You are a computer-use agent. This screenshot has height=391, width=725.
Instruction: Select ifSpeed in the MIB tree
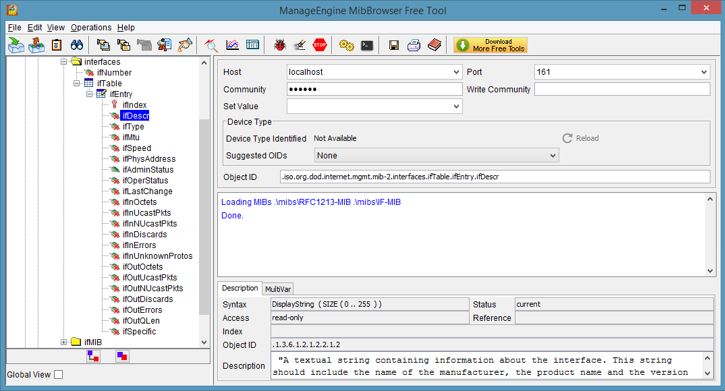[136, 148]
